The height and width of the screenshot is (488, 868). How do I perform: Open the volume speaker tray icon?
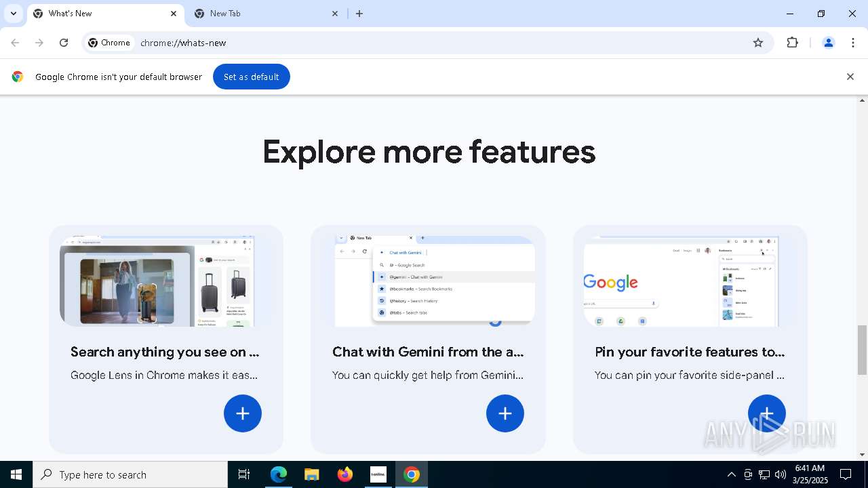point(781,474)
